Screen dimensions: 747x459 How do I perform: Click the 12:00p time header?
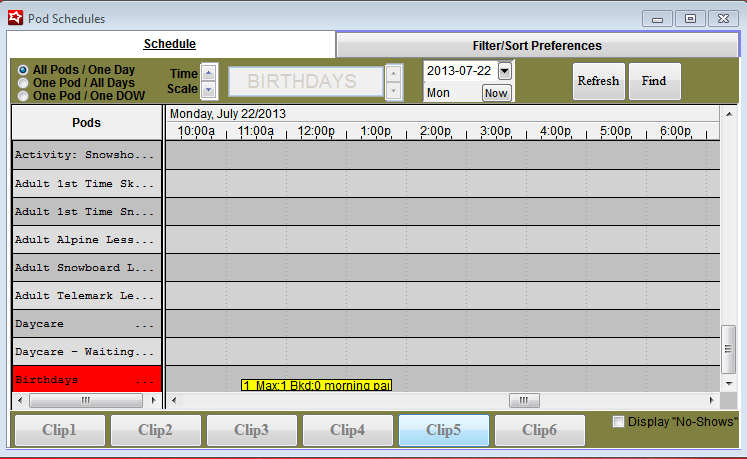click(x=316, y=131)
